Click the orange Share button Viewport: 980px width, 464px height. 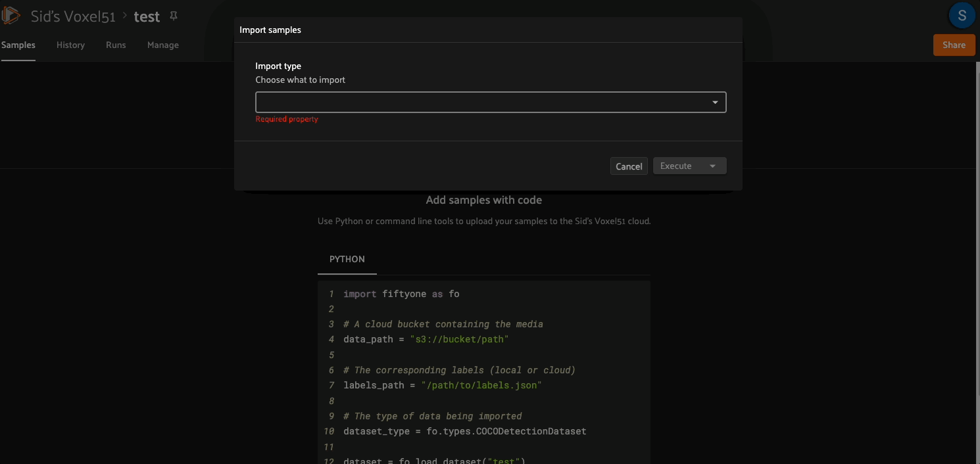(954, 45)
